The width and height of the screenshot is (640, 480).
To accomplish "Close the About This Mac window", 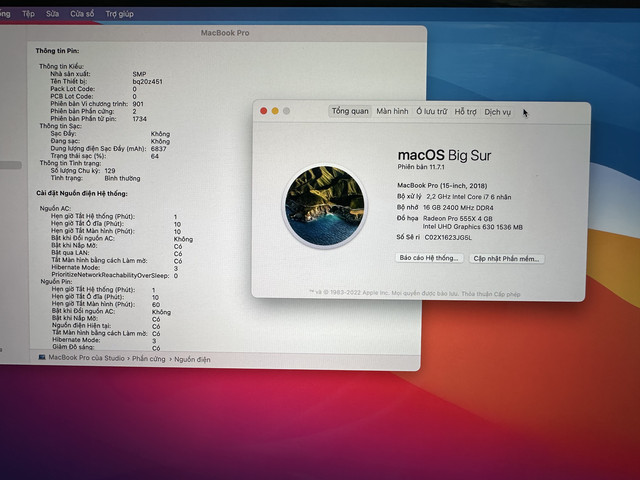I will pyautogui.click(x=264, y=111).
